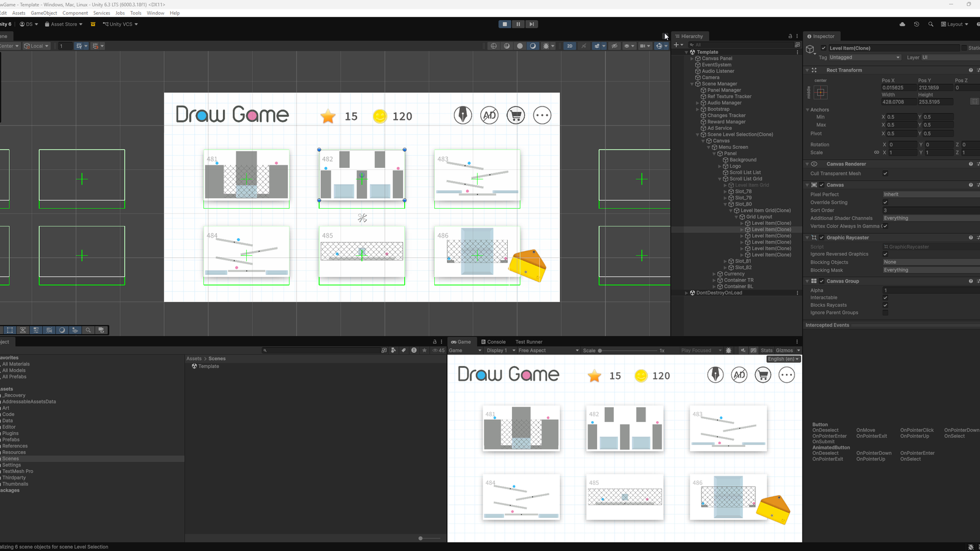980x551 pixels.
Task: Open Rect Transform help icon
Action: point(971,70)
